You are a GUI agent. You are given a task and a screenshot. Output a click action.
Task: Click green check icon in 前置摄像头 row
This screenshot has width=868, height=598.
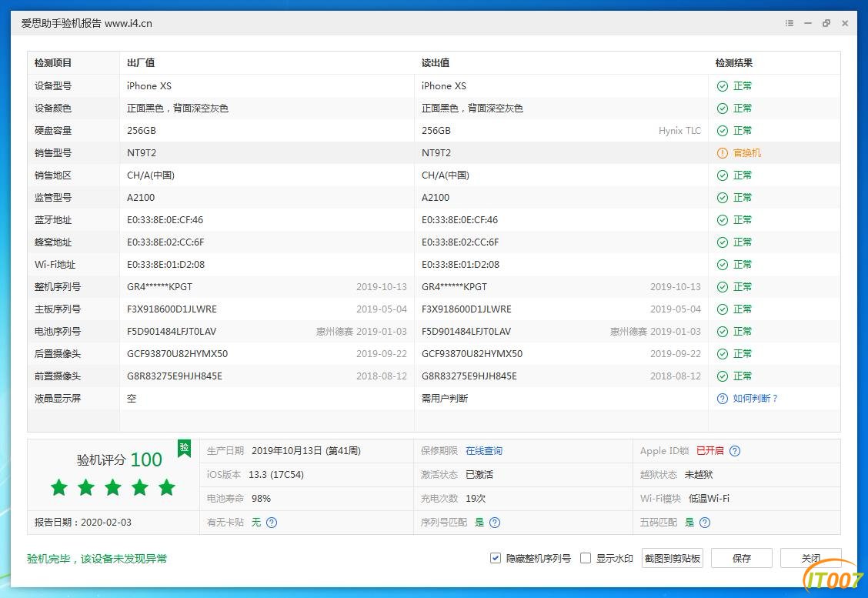click(723, 376)
